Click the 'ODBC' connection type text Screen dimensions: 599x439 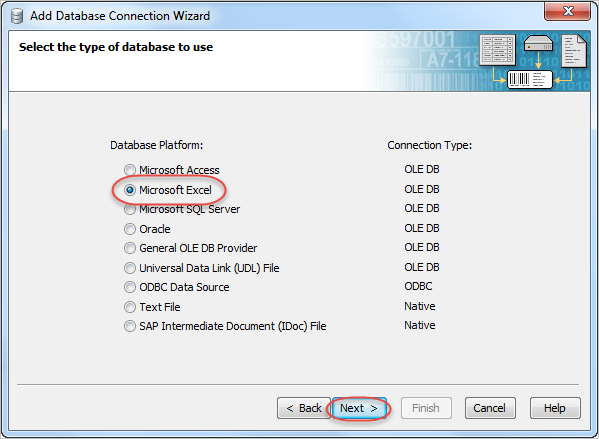(x=418, y=286)
